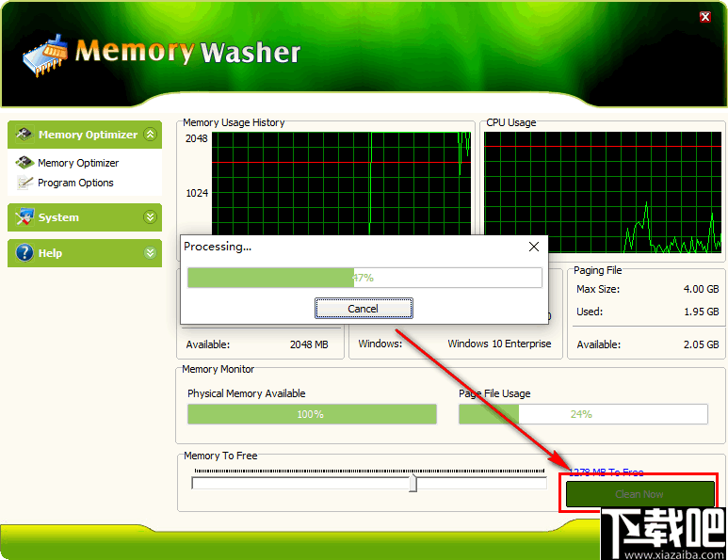Click the Memory Monitor group label
Viewport: 728px width, 560px height.
[x=218, y=369]
